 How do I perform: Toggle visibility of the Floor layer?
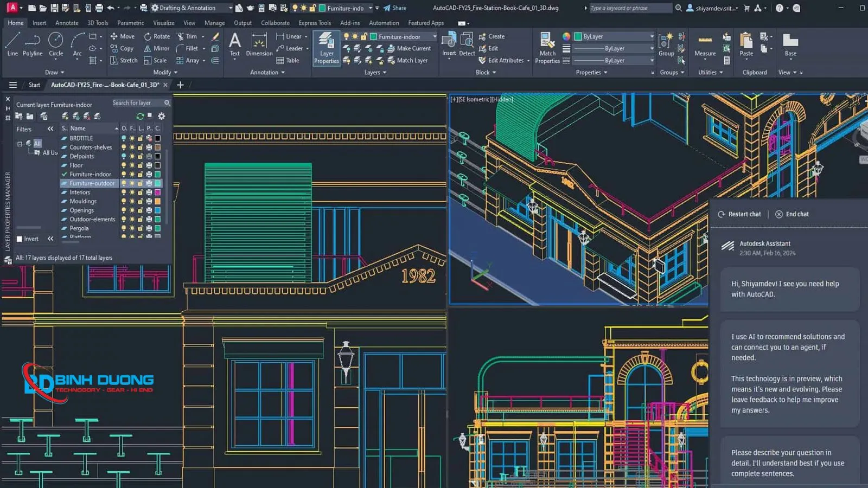pyautogui.click(x=124, y=165)
